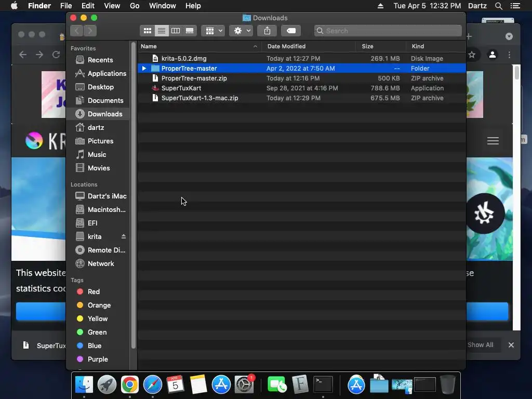Screen dimensions: 532x399
Task: Switch Finder to column view
Action: [x=176, y=31]
